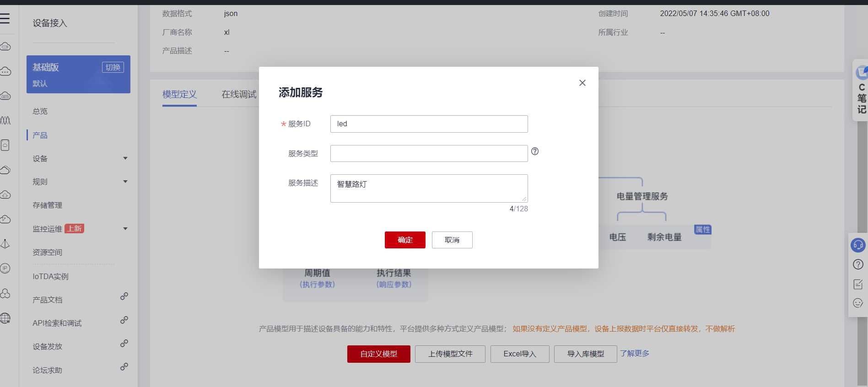Screen dimensions: 868x387
Task: Click 取消 to cancel the dialog
Action: pos(452,240)
